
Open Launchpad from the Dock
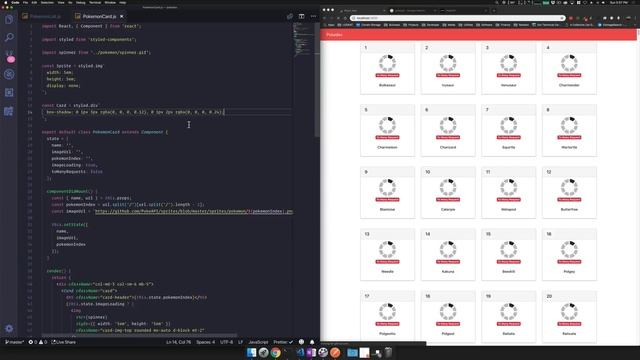tap(263, 352)
